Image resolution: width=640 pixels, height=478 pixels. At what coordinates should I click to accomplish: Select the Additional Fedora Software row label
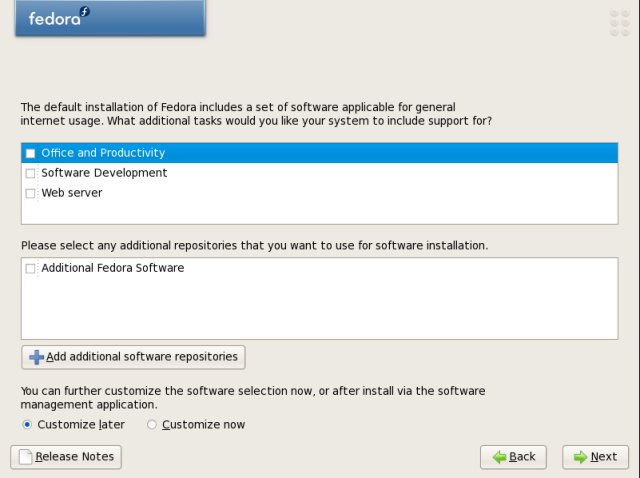coord(113,268)
